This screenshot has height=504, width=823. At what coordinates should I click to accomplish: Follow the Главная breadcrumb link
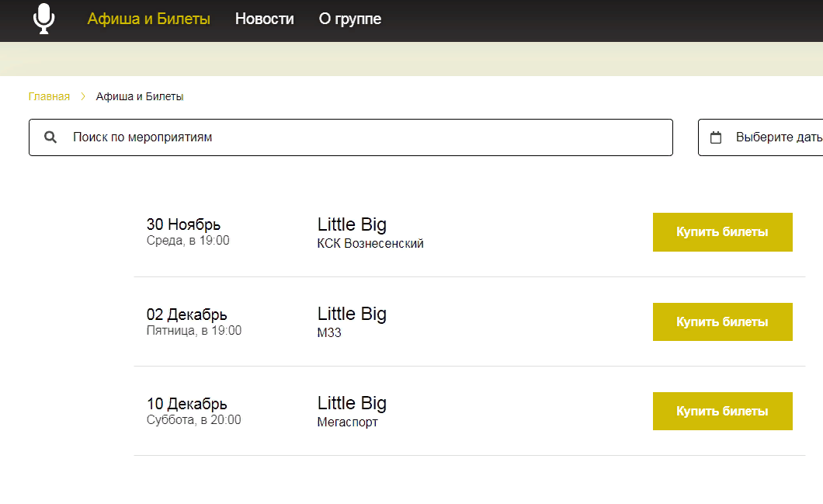coord(49,96)
